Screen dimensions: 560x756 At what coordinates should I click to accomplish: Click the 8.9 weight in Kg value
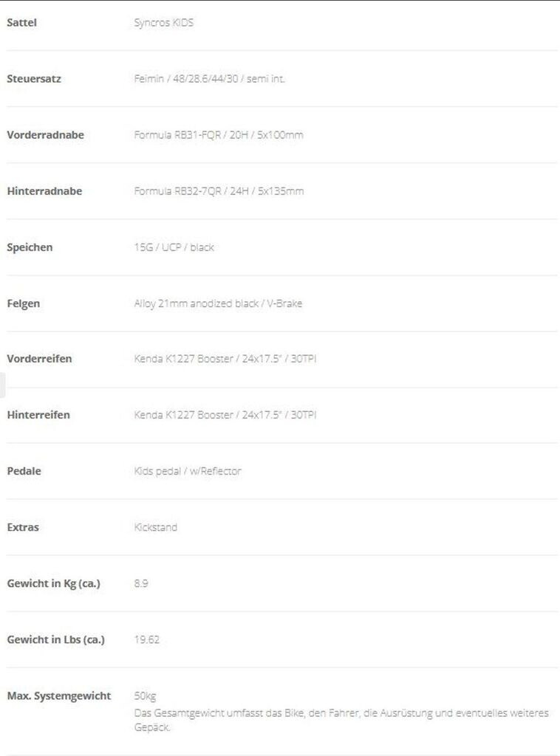tap(141, 583)
